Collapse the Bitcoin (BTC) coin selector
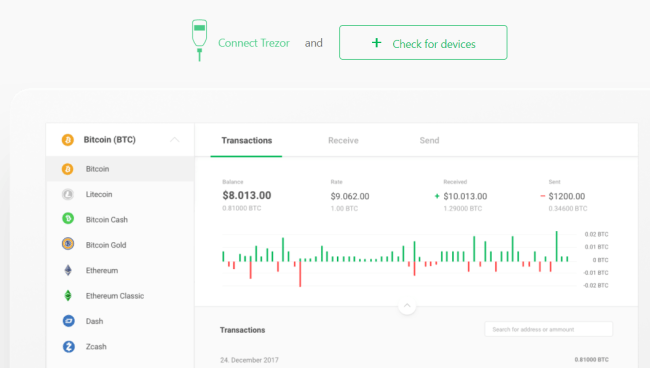Screen dimensions: 650x368 175,140
